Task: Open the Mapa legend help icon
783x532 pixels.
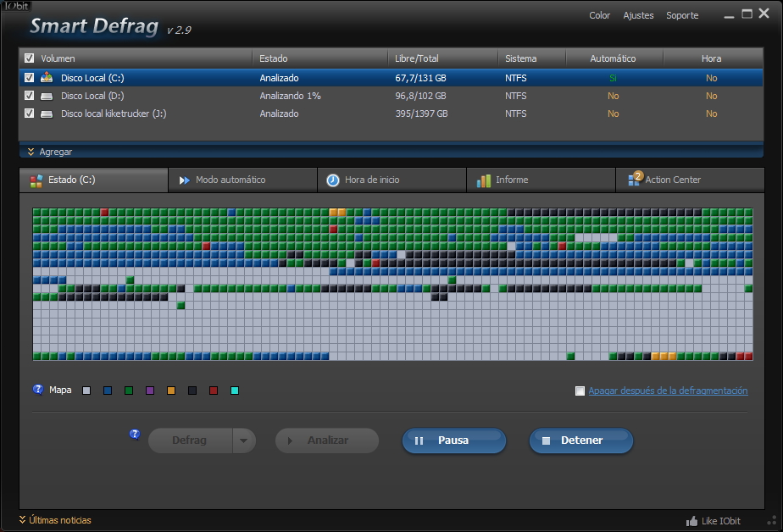Action: [x=38, y=390]
